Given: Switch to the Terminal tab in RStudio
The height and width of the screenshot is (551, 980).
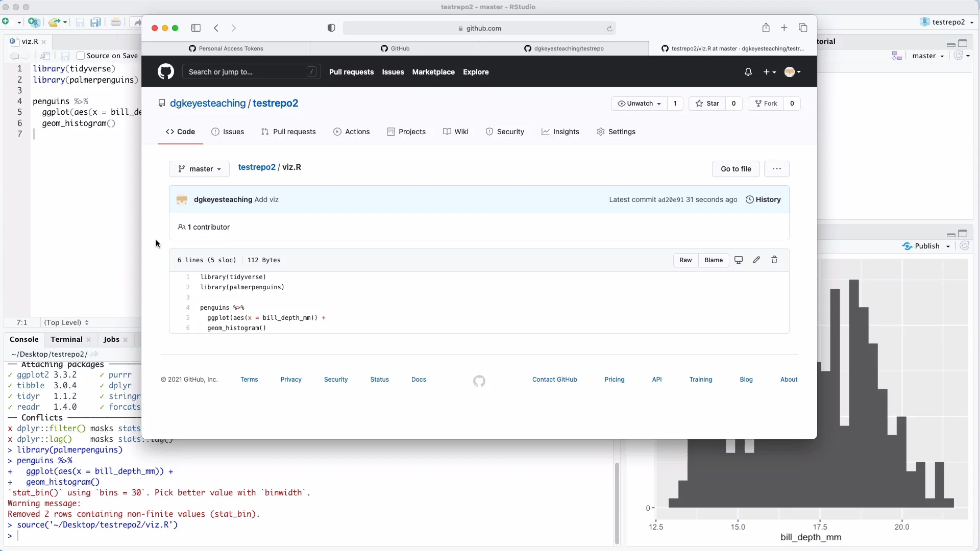Looking at the screenshot, I should [66, 339].
